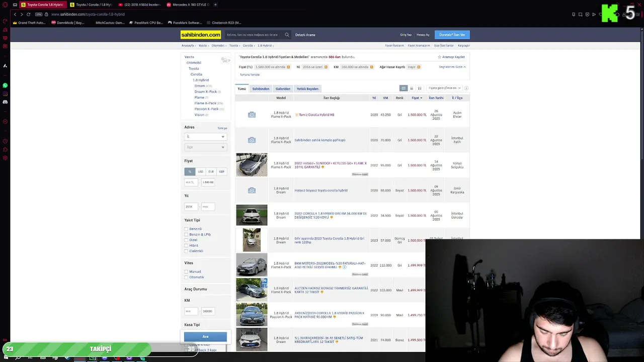644x362 pixels.
Task: Click the Yıl max input field
Action: [208, 207]
